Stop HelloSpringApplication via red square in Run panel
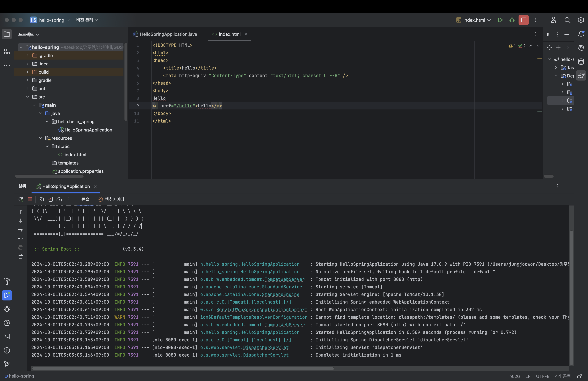Screen dimensions: 588x381 coord(30,199)
